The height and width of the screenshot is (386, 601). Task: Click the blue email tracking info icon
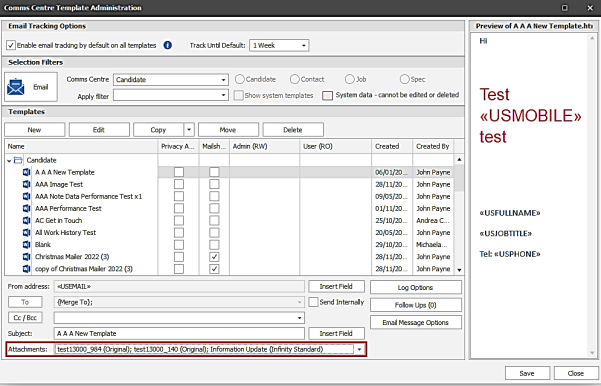pos(167,45)
